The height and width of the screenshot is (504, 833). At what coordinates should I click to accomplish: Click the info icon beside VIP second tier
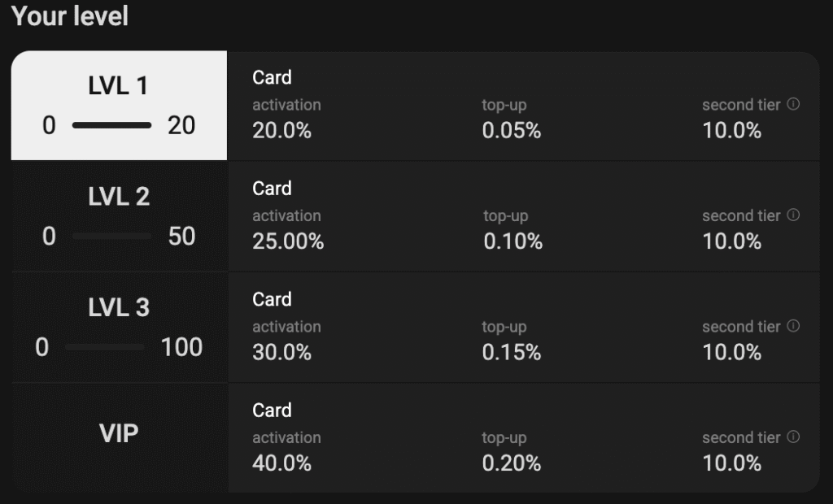[x=793, y=437]
